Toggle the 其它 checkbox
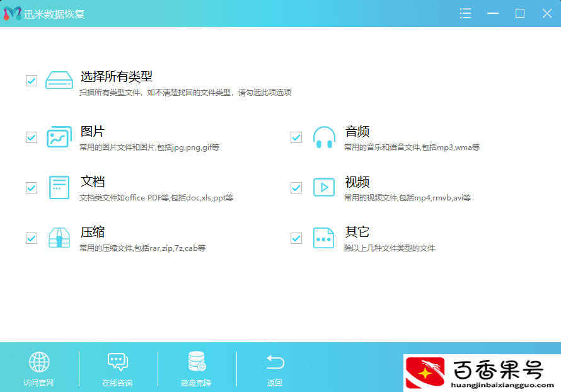The width and height of the screenshot is (561, 392). (296, 238)
